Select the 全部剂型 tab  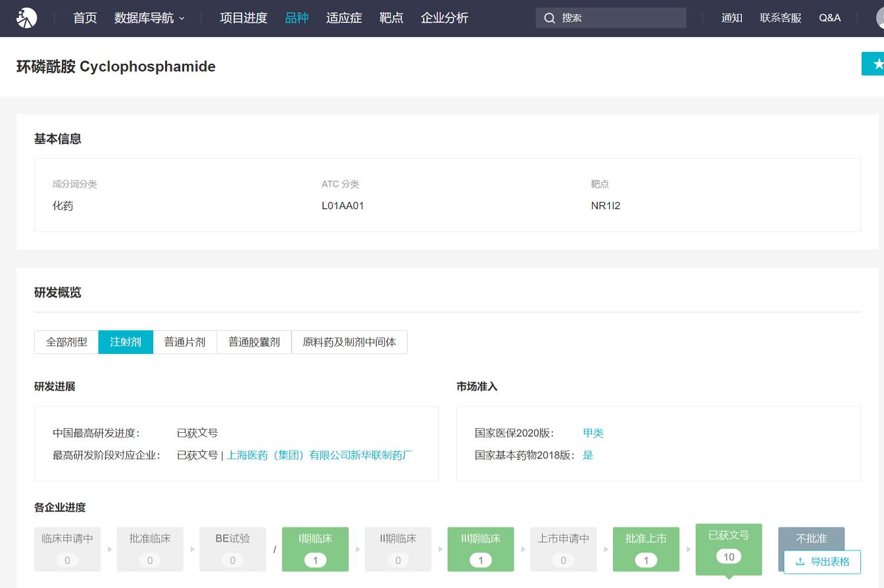click(66, 342)
